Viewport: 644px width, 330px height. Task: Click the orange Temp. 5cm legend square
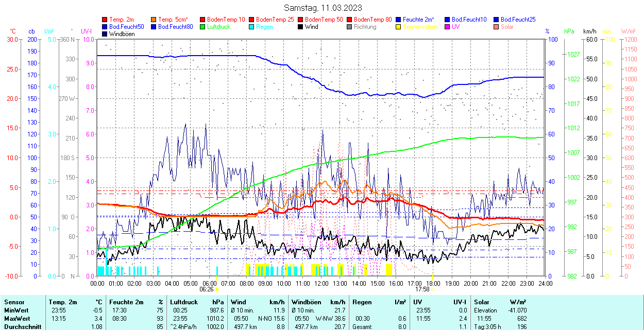[154, 20]
